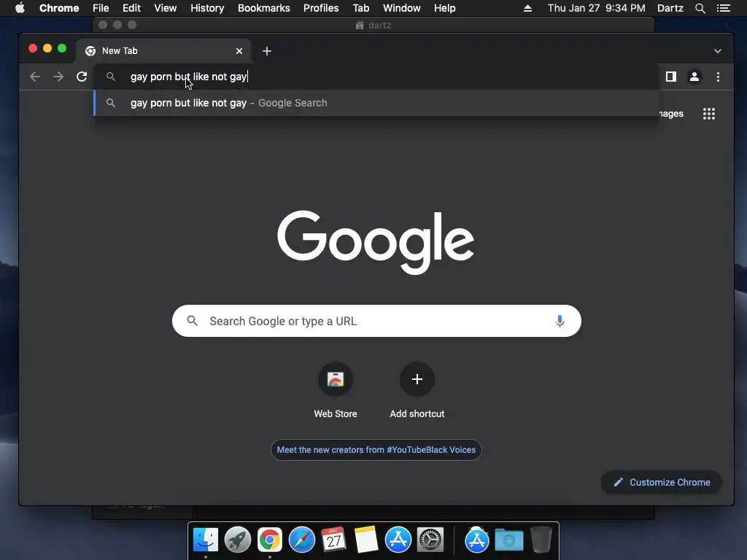Image resolution: width=747 pixels, height=560 pixels.
Task: Close the New Tab tab
Action: [x=239, y=51]
